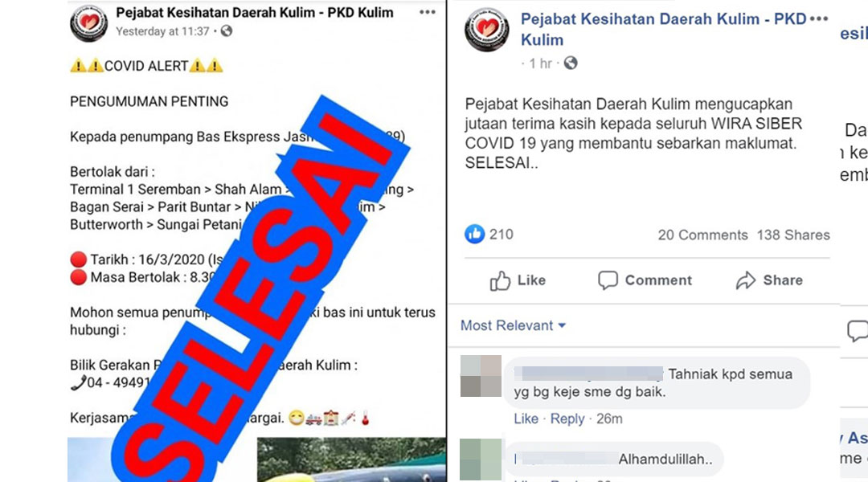Image resolution: width=868 pixels, height=482 pixels.
Task: Open the left post's three-dot options menu
Action: click(428, 12)
